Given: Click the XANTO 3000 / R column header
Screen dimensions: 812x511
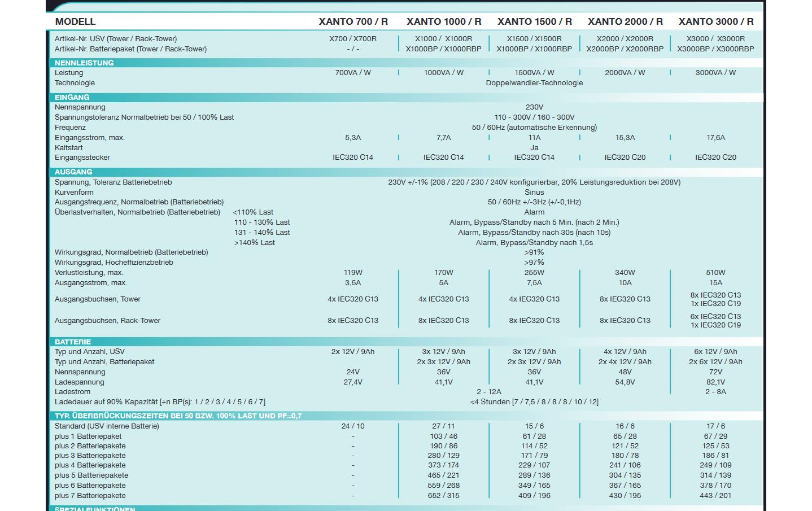Looking at the screenshot, I should click(x=716, y=21).
